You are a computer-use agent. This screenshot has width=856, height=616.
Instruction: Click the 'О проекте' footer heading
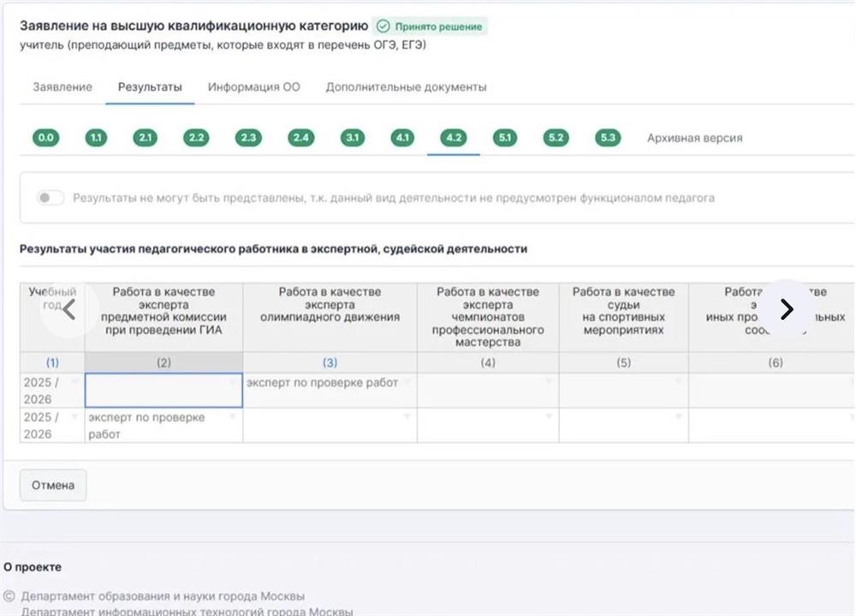tap(33, 567)
